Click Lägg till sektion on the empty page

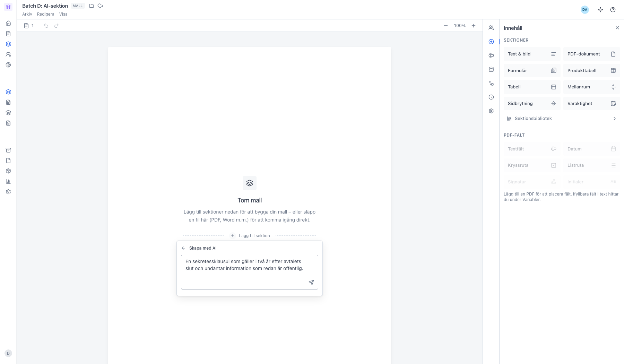pyautogui.click(x=250, y=236)
